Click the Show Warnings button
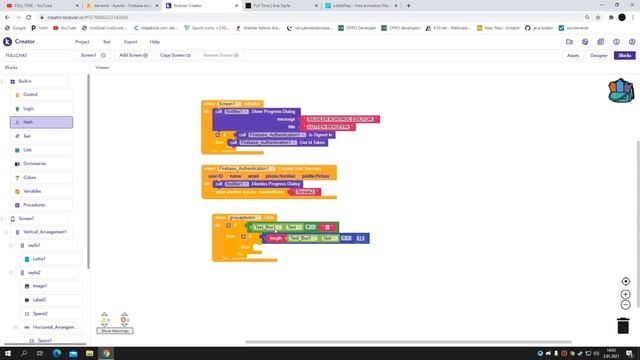This screenshot has width=640, height=360. click(x=115, y=331)
